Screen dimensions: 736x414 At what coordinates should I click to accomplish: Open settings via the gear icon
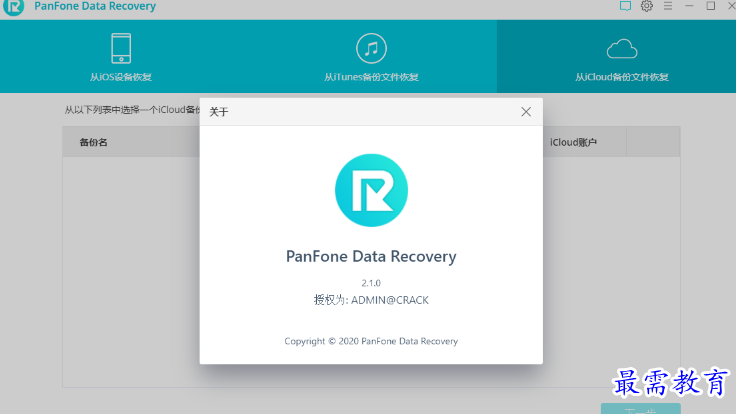point(647,6)
